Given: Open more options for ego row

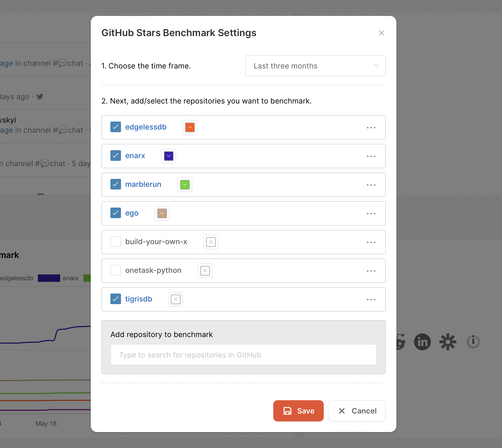Looking at the screenshot, I should coord(371,214).
